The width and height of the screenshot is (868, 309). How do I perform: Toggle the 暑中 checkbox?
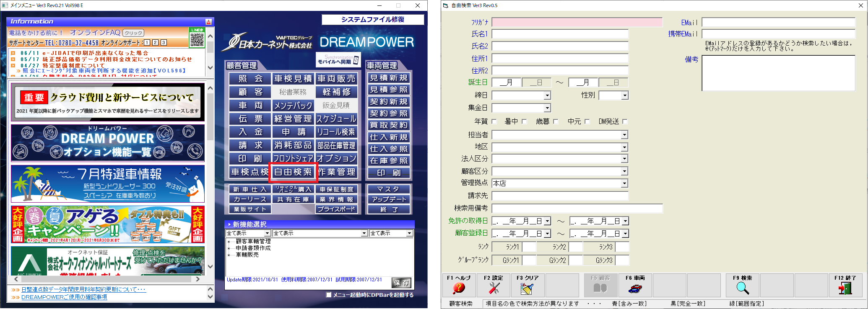pos(524,121)
